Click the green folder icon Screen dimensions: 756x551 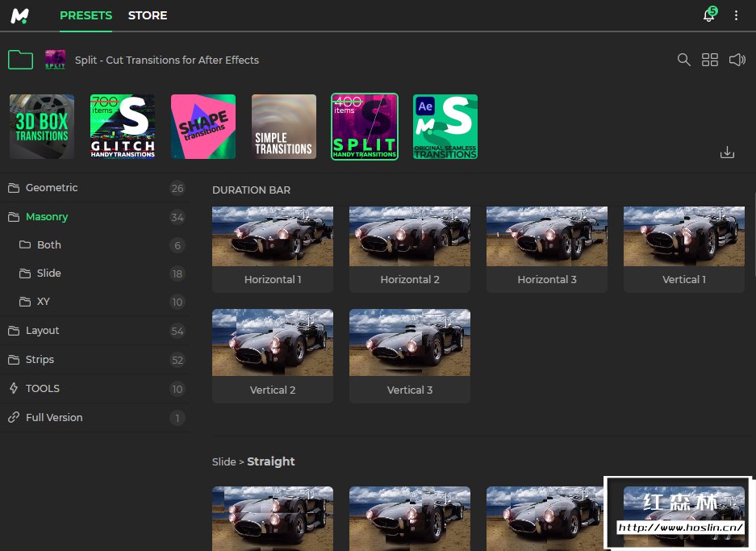click(x=21, y=61)
